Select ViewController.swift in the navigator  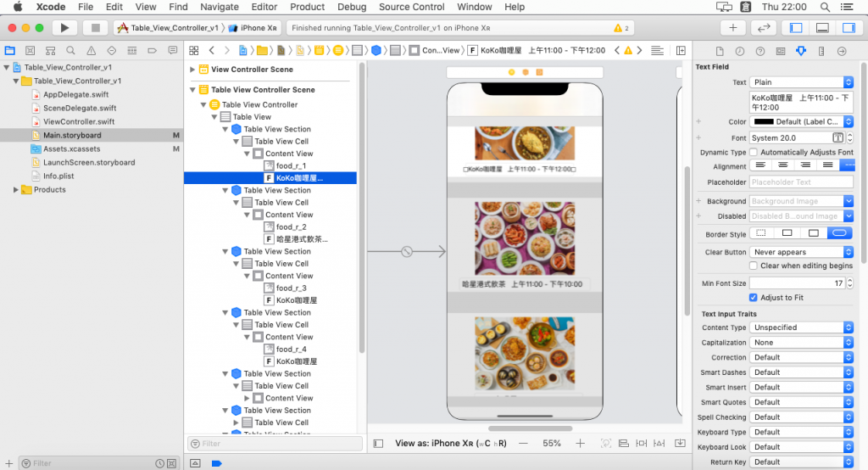pos(79,121)
